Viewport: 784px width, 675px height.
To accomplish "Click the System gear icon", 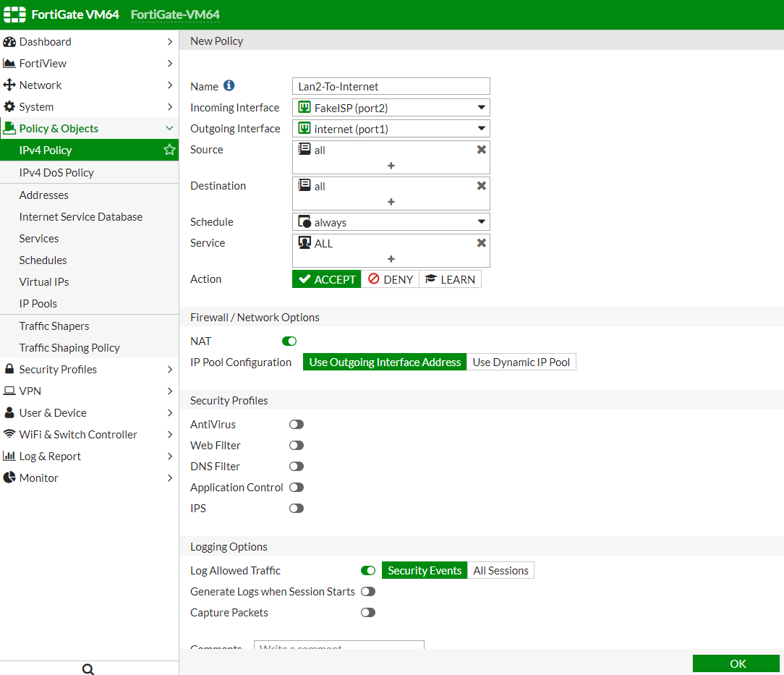I will tap(9, 106).
